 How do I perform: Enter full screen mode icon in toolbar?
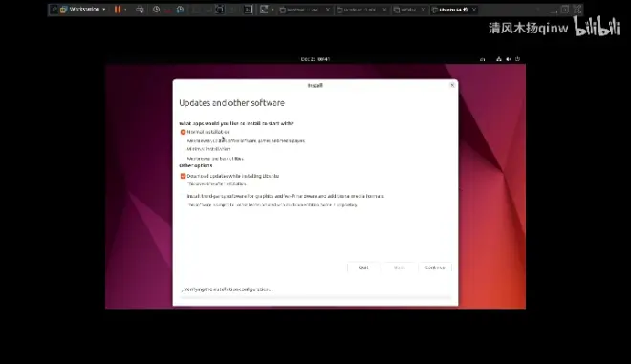click(x=219, y=10)
